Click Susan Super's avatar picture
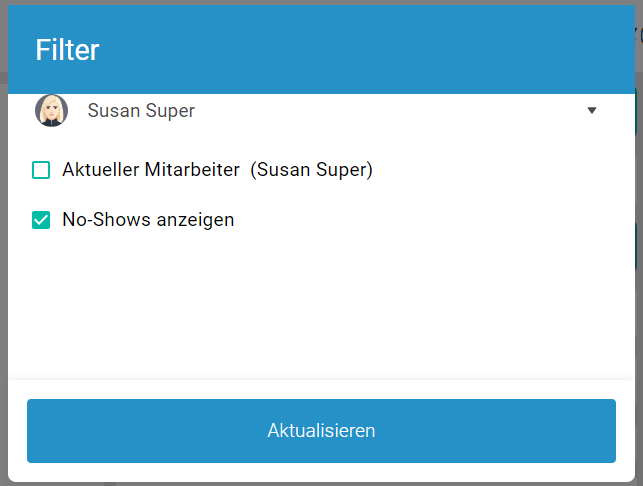This screenshot has width=643, height=486. pyautogui.click(x=51, y=111)
